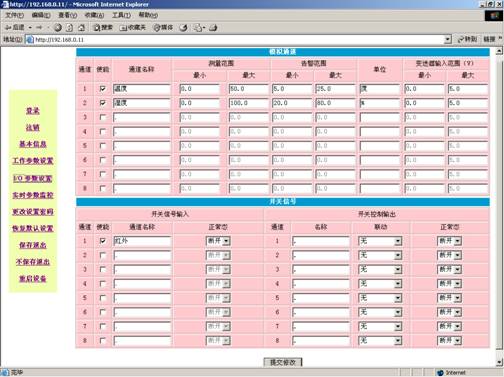Image resolution: width=504 pixels, height=377 pixels.
Task: Click the 保存退出 link
Action: pyautogui.click(x=33, y=245)
